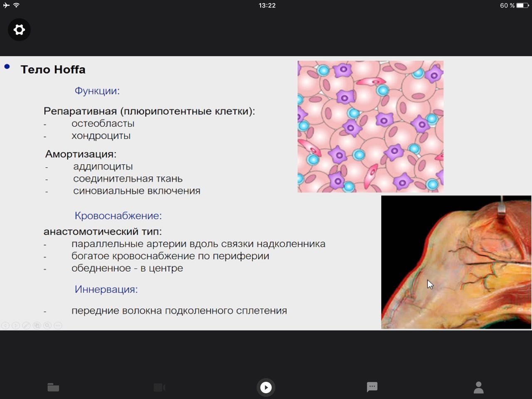Viewport: 532px width, 399px height.
Task: Open the participants person icon
Action: click(479, 387)
